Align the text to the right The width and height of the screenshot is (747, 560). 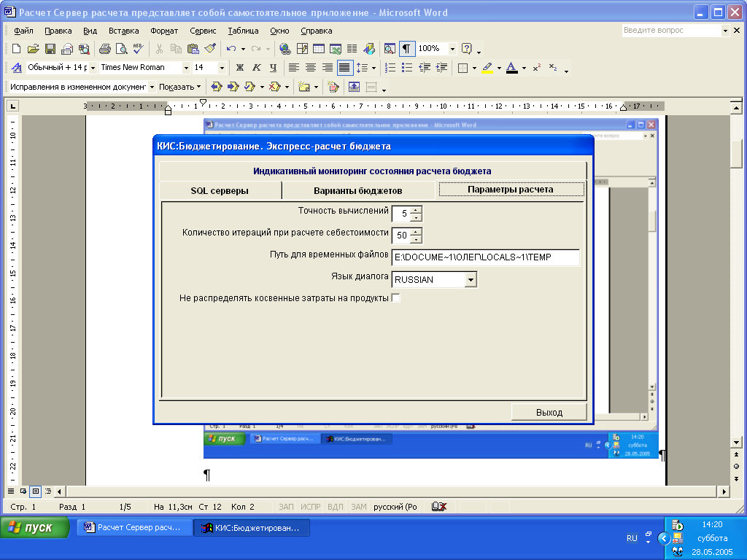pos(328,68)
